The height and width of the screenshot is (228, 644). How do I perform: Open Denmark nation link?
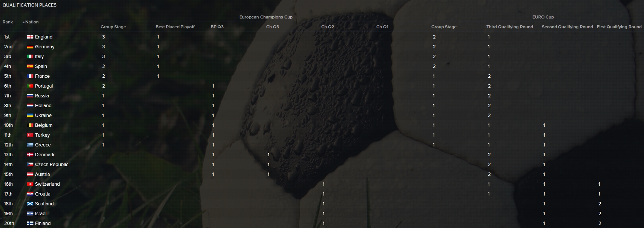[45, 155]
